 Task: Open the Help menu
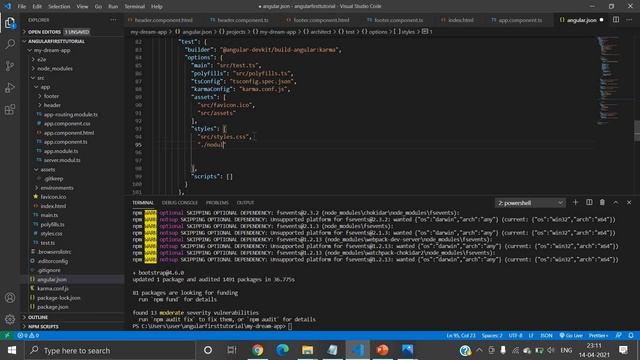pos(157,6)
